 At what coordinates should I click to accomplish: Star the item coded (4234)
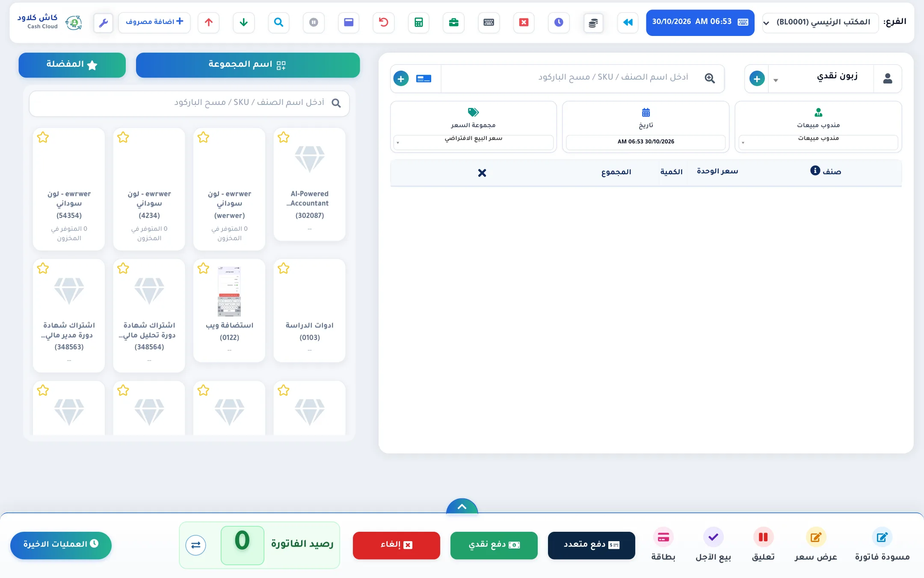(x=123, y=137)
